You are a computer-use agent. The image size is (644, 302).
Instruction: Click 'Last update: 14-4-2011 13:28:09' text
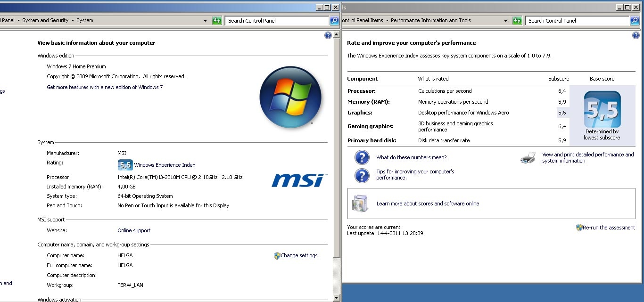tap(385, 233)
